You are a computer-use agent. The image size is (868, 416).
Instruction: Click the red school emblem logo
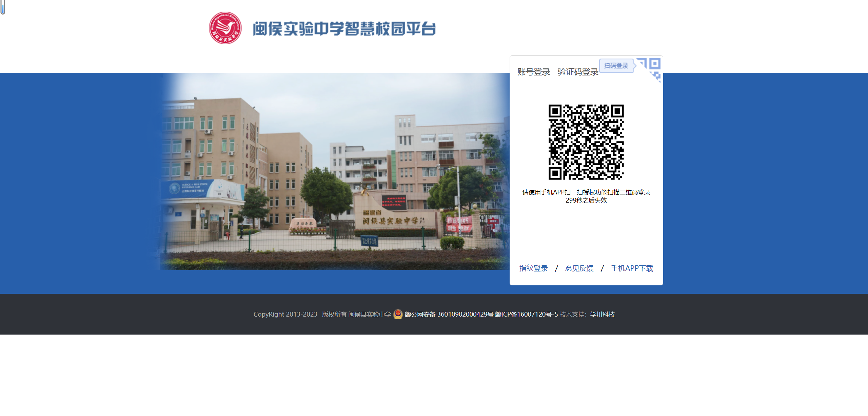pos(225,28)
